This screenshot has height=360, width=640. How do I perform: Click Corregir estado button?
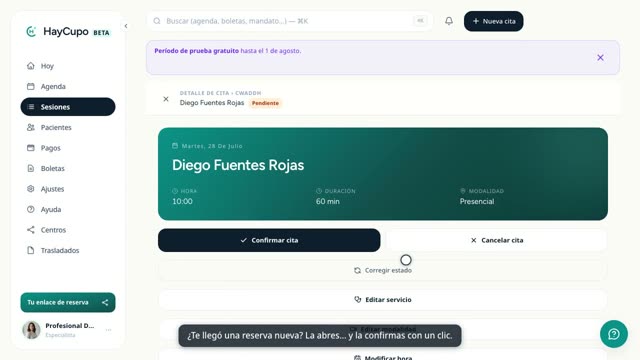(382, 270)
